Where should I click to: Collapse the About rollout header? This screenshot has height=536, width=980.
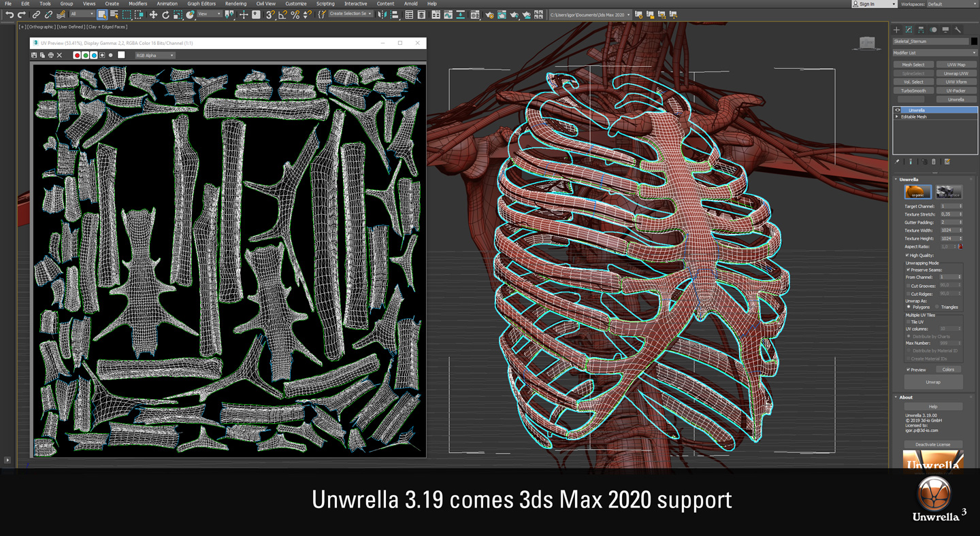click(935, 397)
